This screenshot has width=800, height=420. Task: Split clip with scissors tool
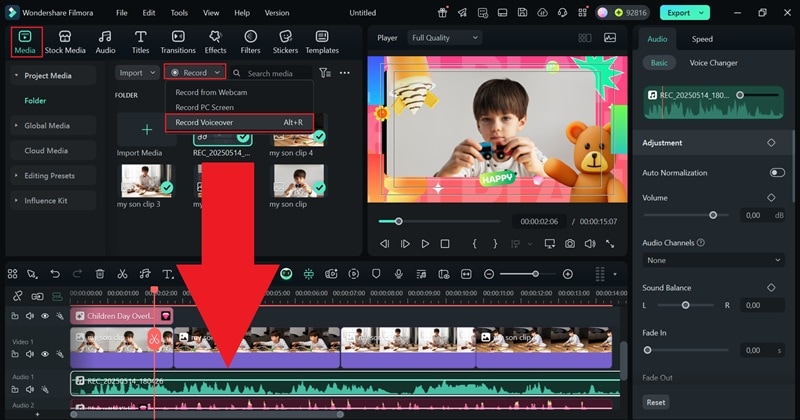pos(122,274)
